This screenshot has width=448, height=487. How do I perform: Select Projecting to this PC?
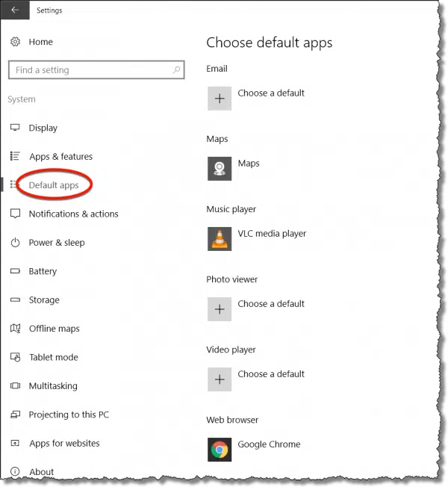(69, 415)
